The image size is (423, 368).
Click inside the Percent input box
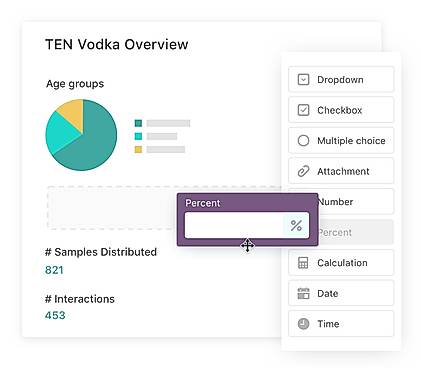click(234, 226)
